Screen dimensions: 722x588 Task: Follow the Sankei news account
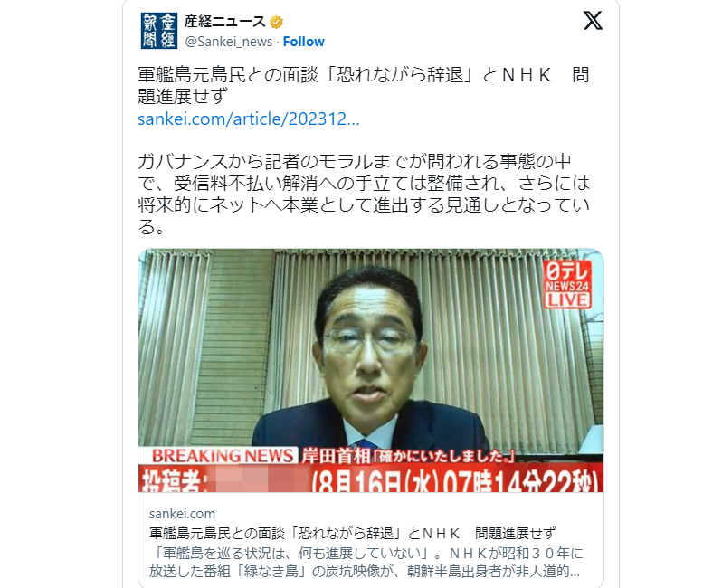click(x=303, y=42)
